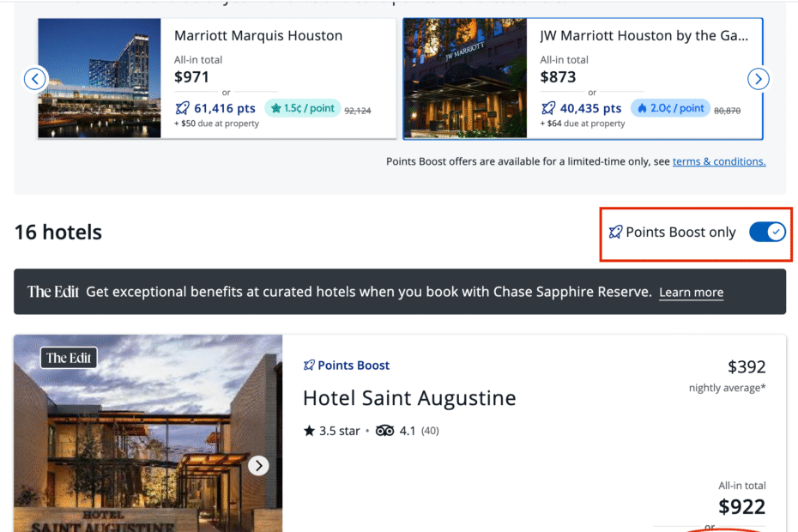Select the Marriott Marquis Houston title
The height and width of the screenshot is (532, 798).
(258, 36)
